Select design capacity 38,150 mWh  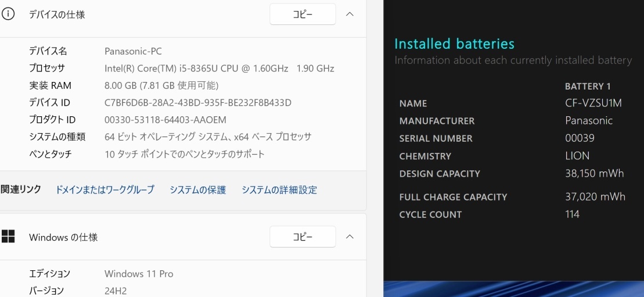click(x=594, y=174)
